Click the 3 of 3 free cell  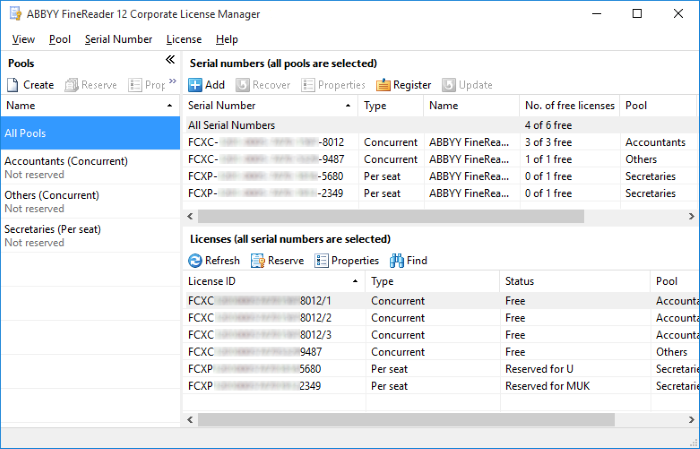[570, 142]
